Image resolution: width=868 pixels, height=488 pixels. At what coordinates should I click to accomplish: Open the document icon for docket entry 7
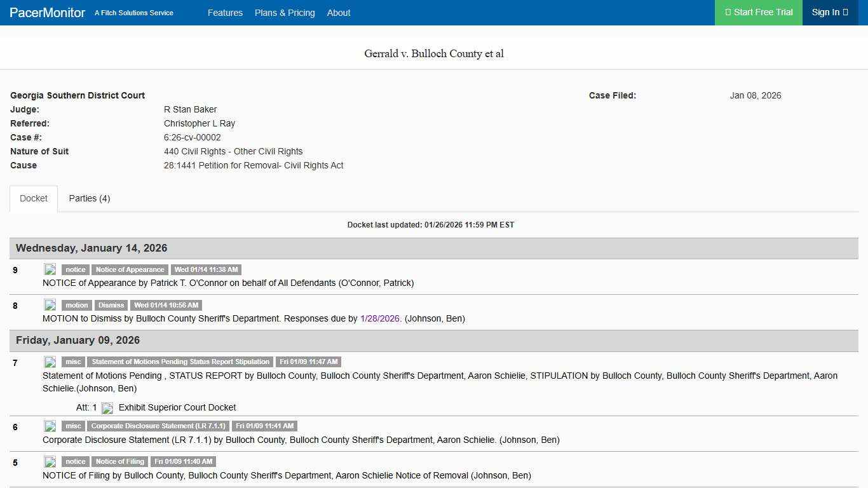pyautogui.click(x=50, y=362)
